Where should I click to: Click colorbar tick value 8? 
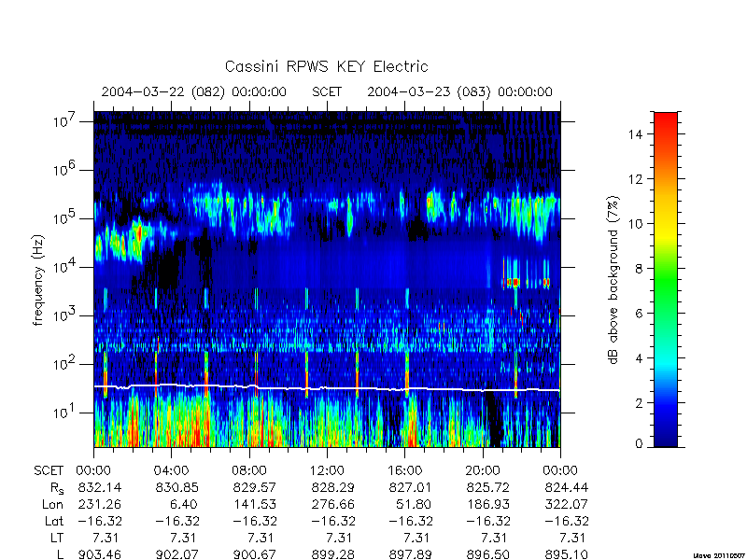(639, 269)
